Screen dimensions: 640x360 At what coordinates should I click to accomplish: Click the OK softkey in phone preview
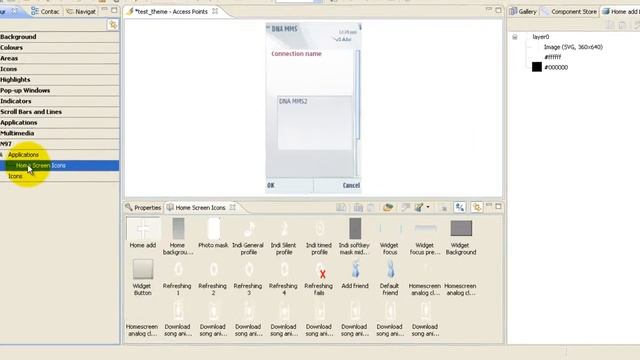[271, 185]
